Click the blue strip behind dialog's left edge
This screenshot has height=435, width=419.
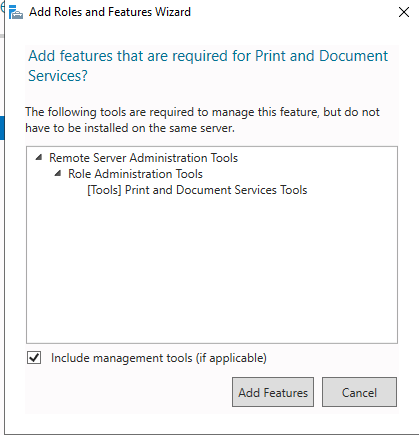[2, 128]
